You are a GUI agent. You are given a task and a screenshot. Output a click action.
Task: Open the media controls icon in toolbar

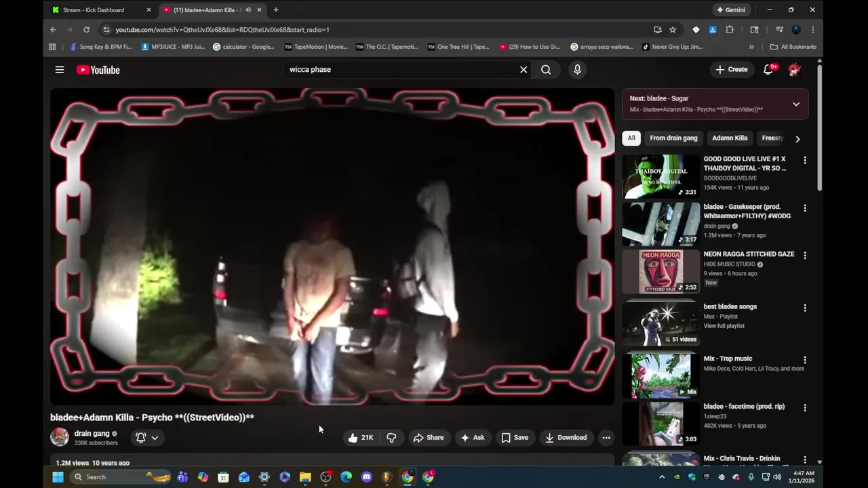(x=779, y=30)
